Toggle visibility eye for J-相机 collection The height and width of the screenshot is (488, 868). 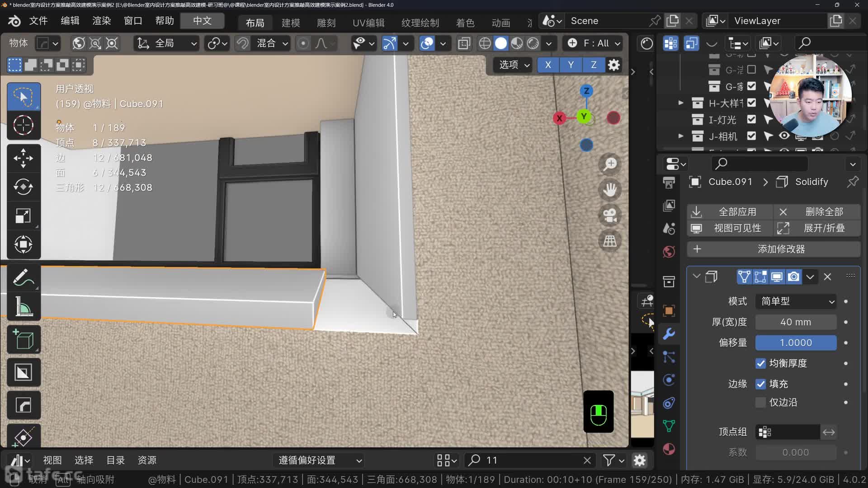pos(784,136)
